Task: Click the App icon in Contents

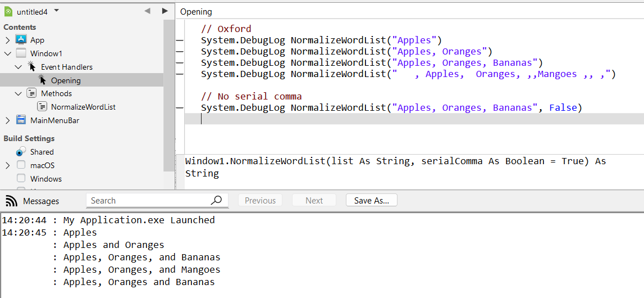Action: [x=21, y=40]
